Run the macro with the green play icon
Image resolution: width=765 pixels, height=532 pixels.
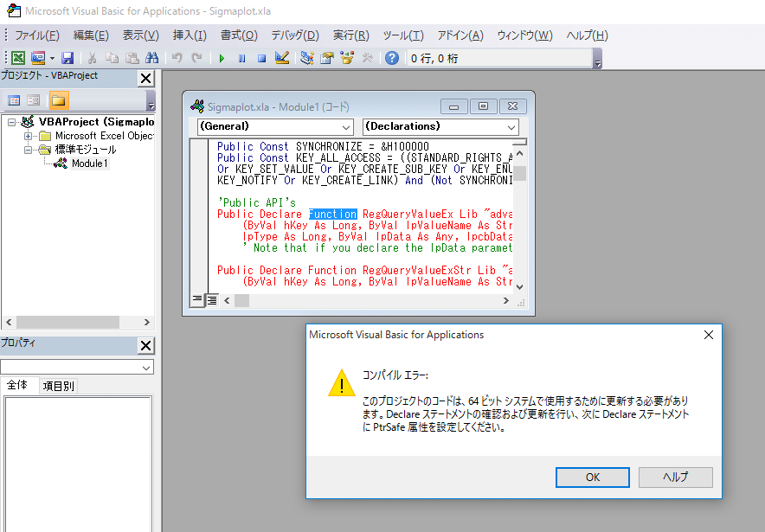(x=222, y=59)
